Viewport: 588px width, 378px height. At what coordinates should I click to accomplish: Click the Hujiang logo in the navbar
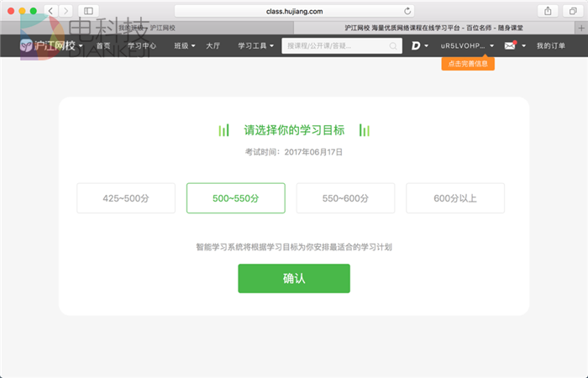click(48, 45)
